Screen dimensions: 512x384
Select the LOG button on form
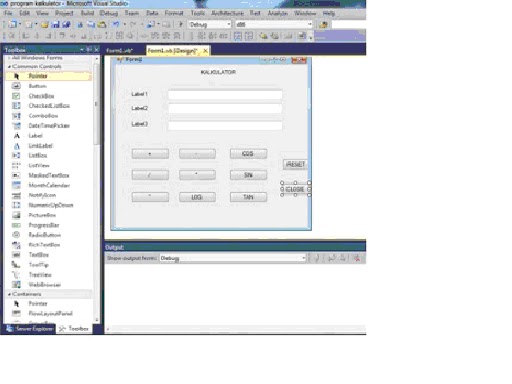tap(197, 197)
